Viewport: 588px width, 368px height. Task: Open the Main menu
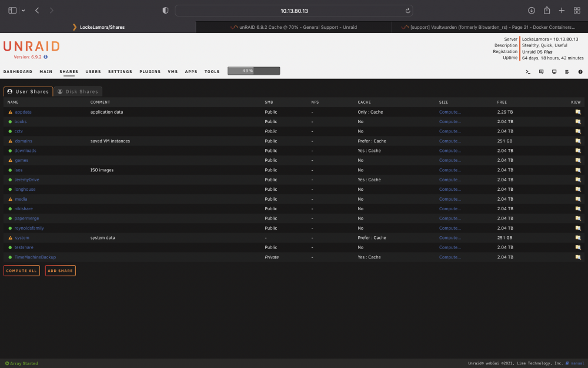(46, 72)
